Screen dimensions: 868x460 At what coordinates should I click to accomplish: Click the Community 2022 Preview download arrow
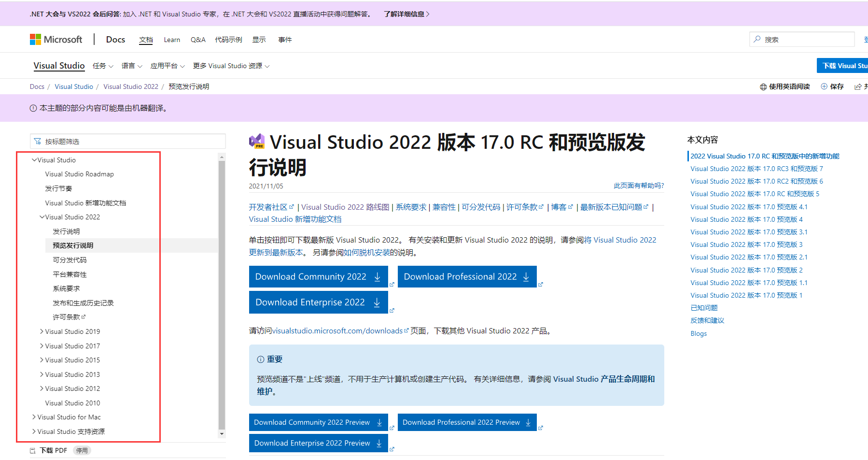click(x=379, y=422)
